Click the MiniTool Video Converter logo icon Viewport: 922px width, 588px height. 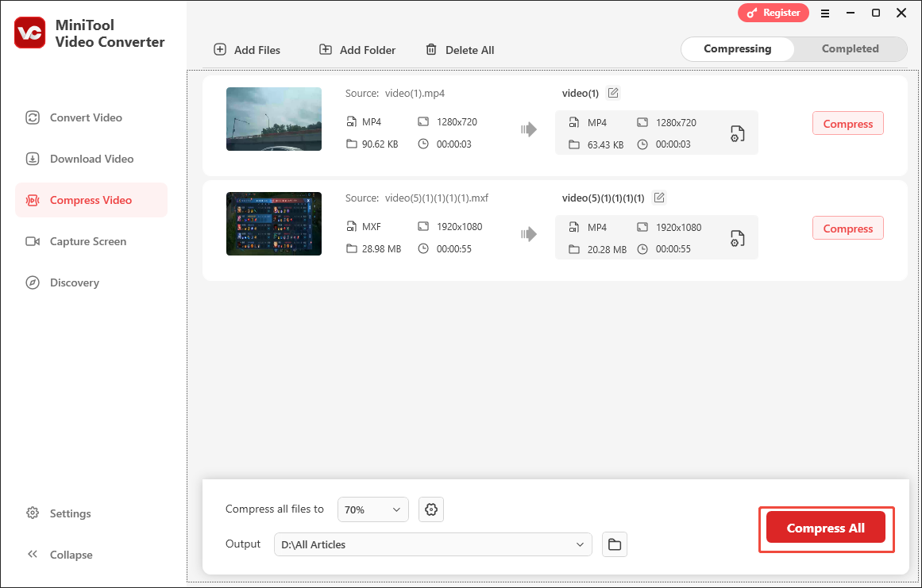[30, 33]
